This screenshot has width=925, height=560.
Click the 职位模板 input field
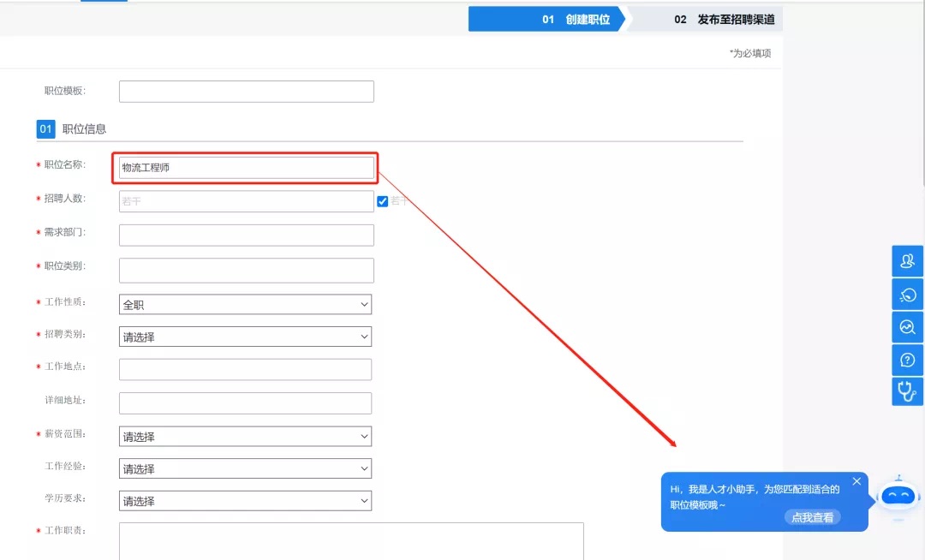tap(246, 92)
